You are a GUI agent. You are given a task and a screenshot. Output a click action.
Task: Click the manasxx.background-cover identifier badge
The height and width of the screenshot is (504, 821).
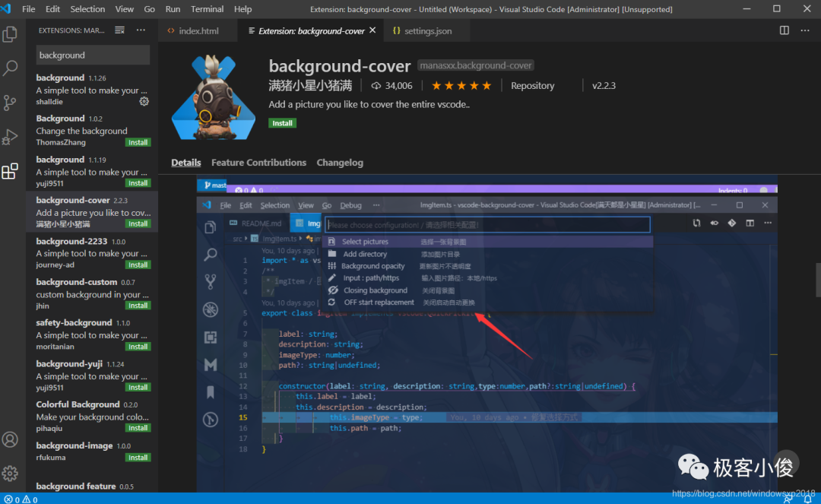click(x=475, y=65)
